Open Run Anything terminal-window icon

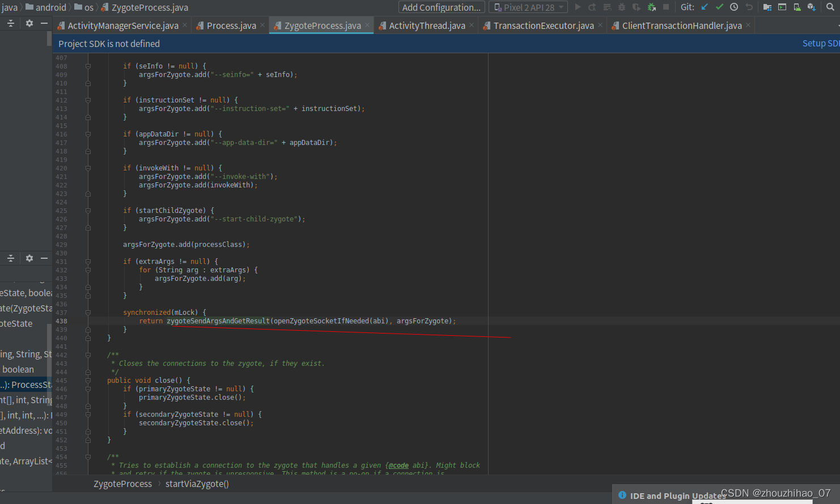point(782,7)
